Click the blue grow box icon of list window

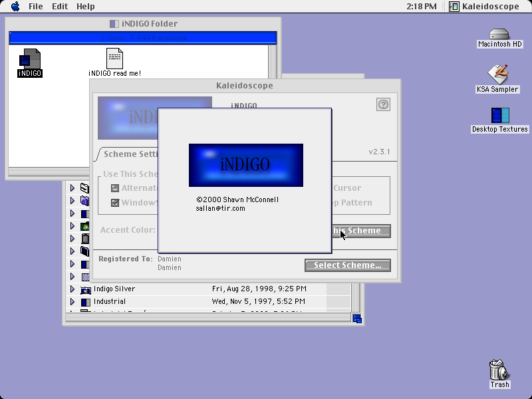(x=357, y=319)
